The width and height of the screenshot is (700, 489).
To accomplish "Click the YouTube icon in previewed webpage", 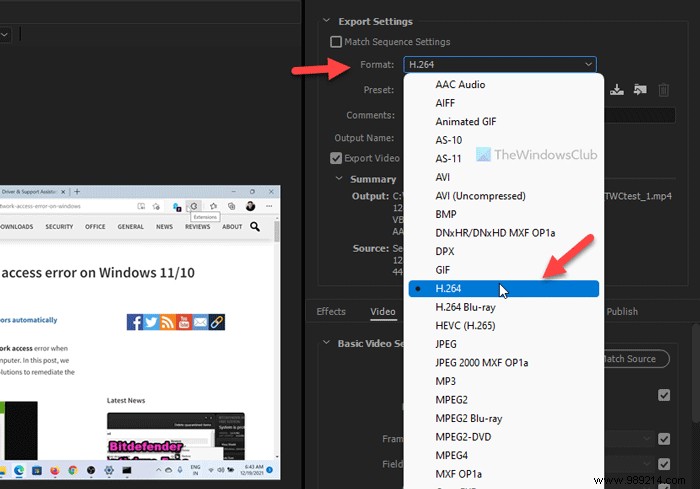I will pos(184,322).
